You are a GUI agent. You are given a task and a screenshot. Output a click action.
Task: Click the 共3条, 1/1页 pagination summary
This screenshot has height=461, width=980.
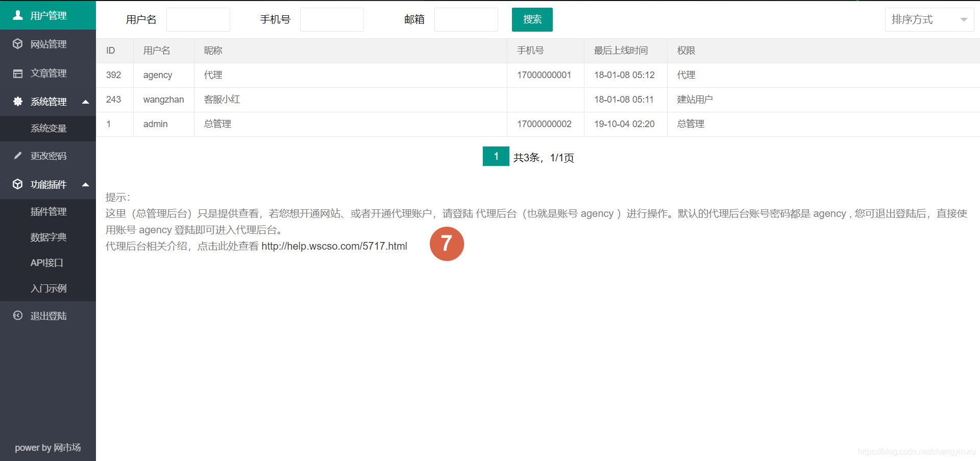tap(544, 158)
